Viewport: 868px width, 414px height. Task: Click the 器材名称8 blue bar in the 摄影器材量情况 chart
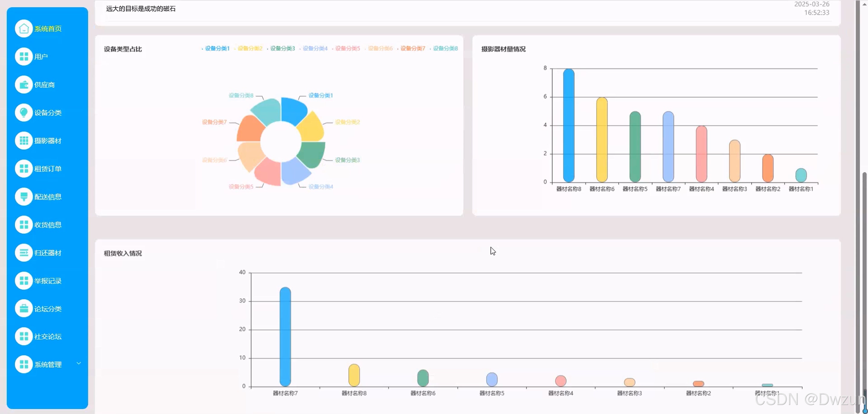point(568,125)
